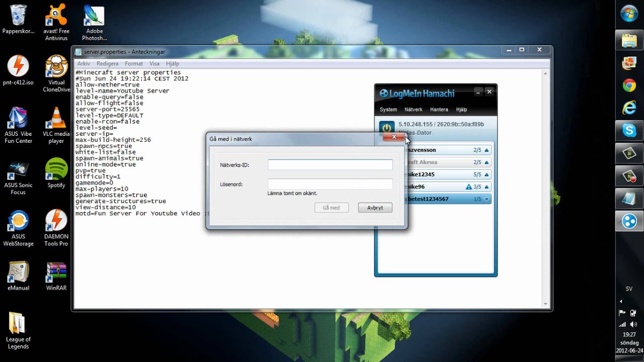Collapse the nike12345 network arrow

tap(487, 174)
